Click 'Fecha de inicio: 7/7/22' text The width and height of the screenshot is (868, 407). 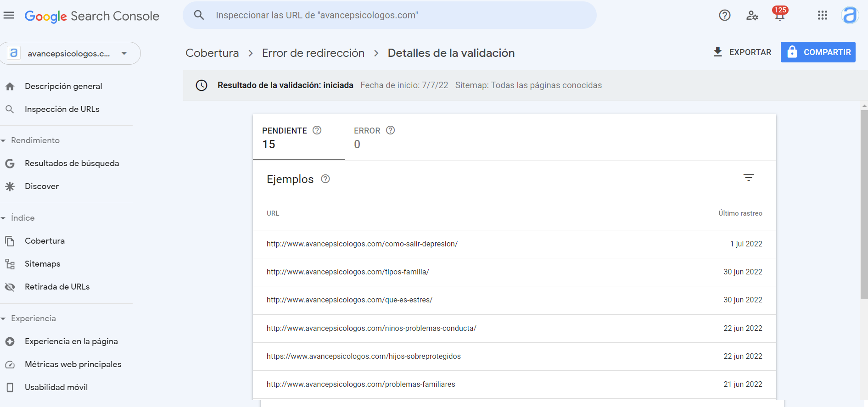tap(404, 85)
